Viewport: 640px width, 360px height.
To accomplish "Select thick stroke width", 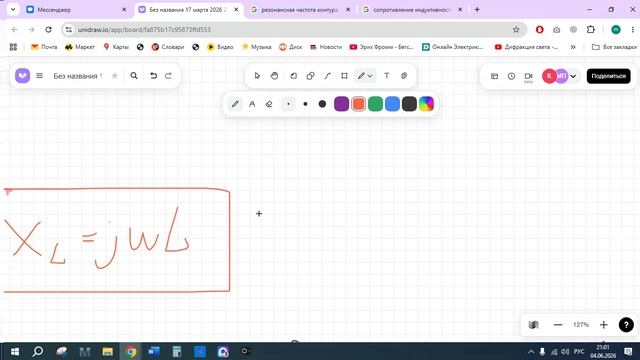I will (x=322, y=104).
